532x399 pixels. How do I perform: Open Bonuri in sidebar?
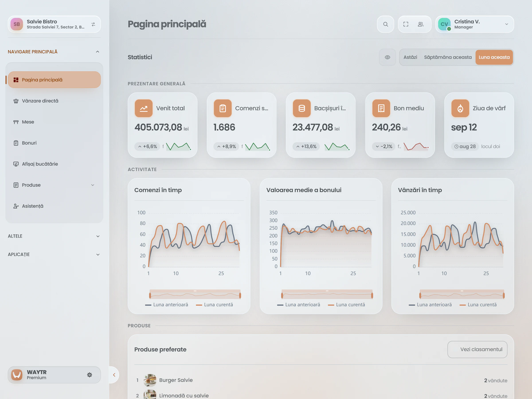54,143
